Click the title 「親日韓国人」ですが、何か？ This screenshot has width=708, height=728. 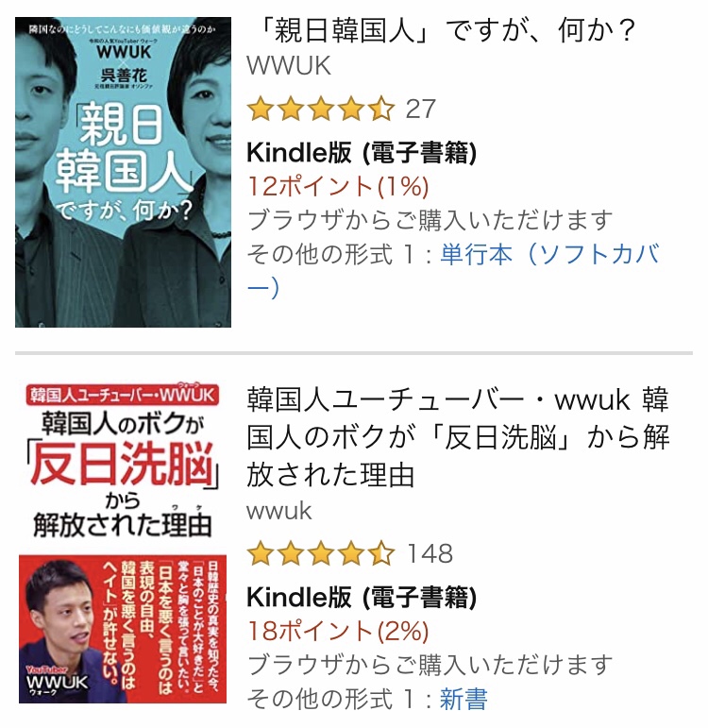coord(447,30)
